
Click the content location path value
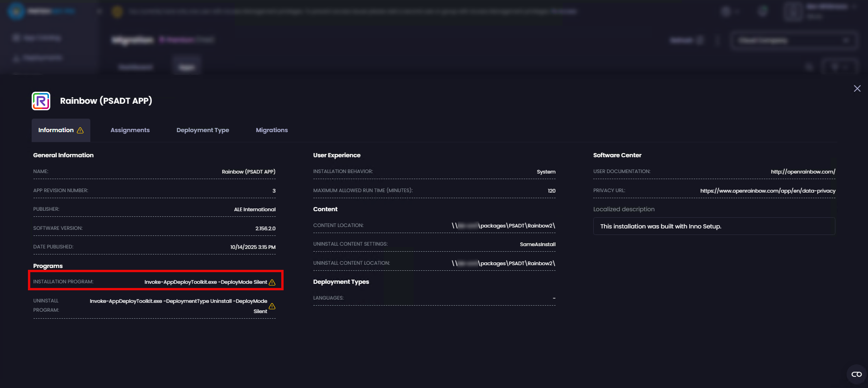[x=503, y=226]
